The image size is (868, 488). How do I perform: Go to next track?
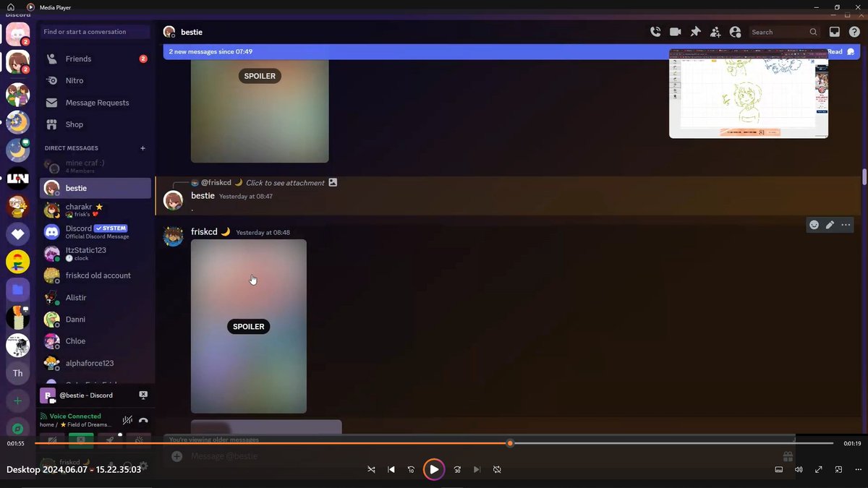coord(477,469)
